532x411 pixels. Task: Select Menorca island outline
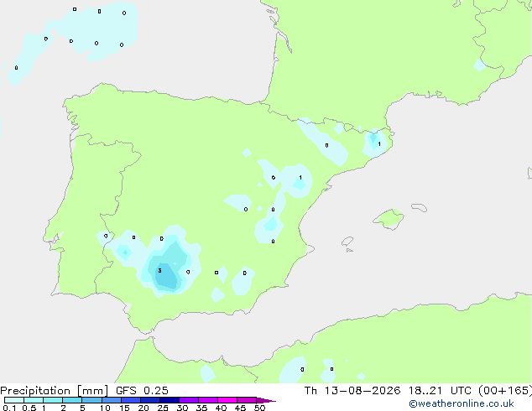pos(420,207)
